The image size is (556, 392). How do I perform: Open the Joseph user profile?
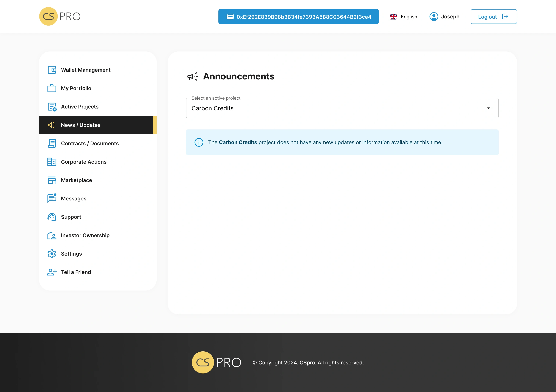tap(444, 17)
